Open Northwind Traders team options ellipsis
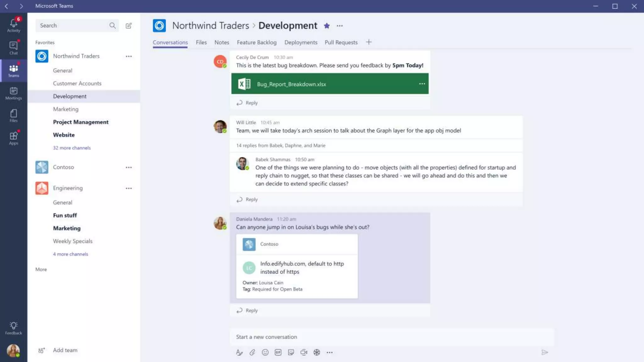The height and width of the screenshot is (362, 644). (x=129, y=56)
